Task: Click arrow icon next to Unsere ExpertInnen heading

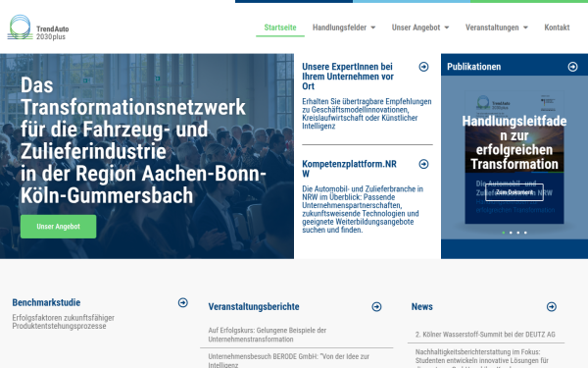Action: [423, 67]
